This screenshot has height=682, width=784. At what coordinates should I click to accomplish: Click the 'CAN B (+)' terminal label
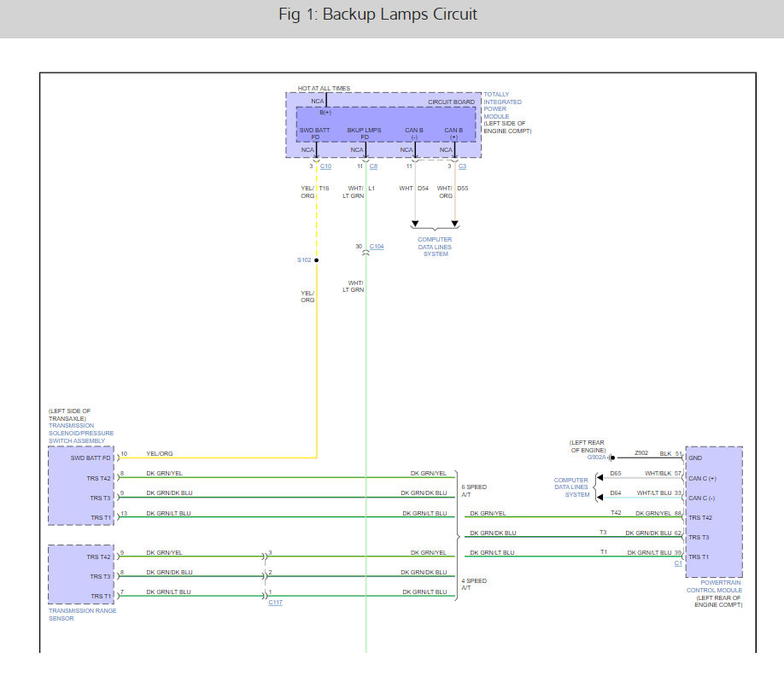453,133
